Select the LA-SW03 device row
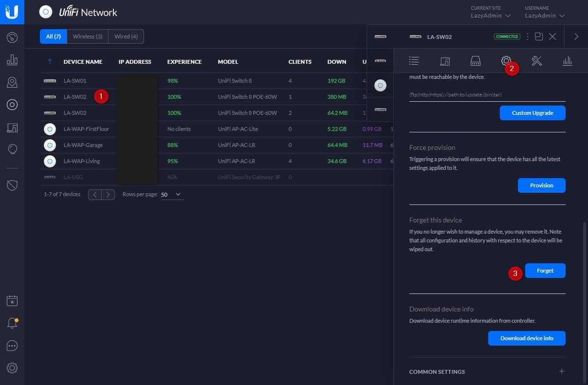This screenshot has width=588, height=385. [x=217, y=113]
